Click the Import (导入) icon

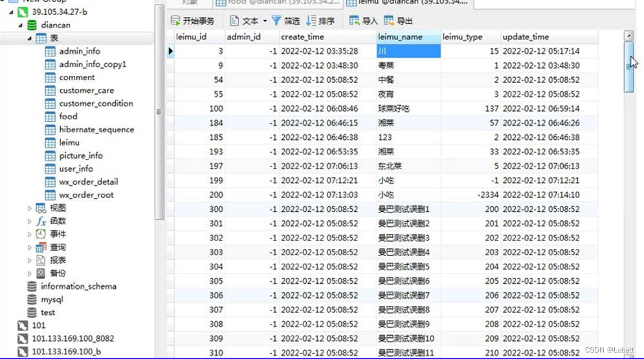354,21
